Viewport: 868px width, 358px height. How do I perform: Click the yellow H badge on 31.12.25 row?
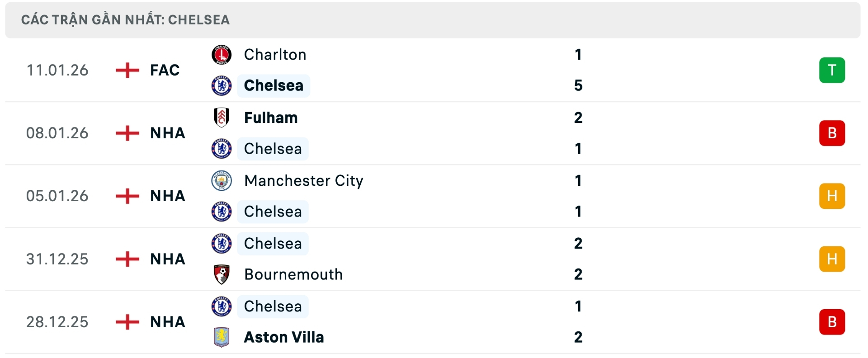832,259
